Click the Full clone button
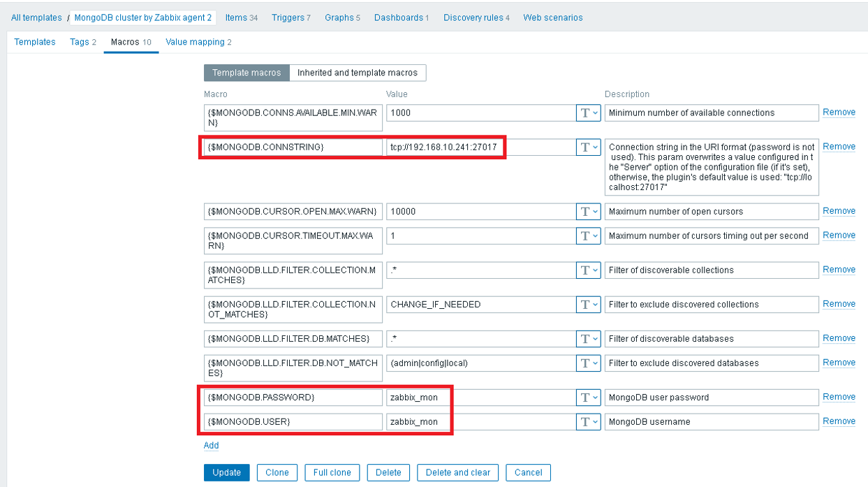 coord(332,472)
